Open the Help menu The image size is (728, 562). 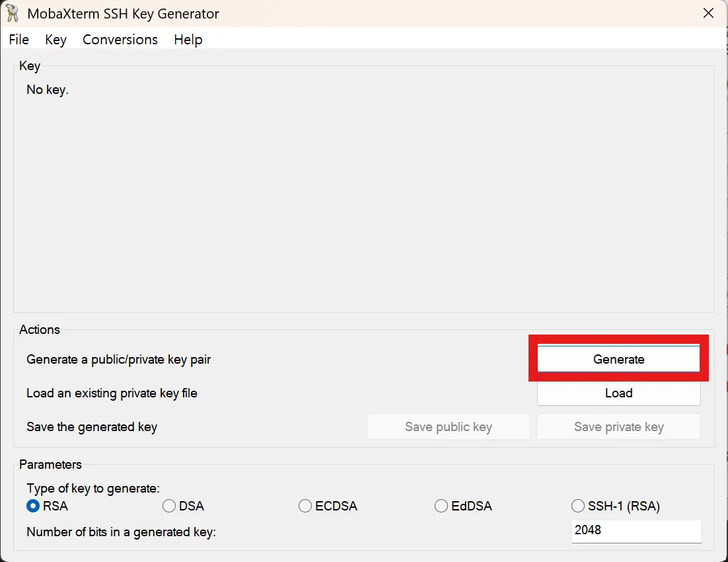click(188, 40)
